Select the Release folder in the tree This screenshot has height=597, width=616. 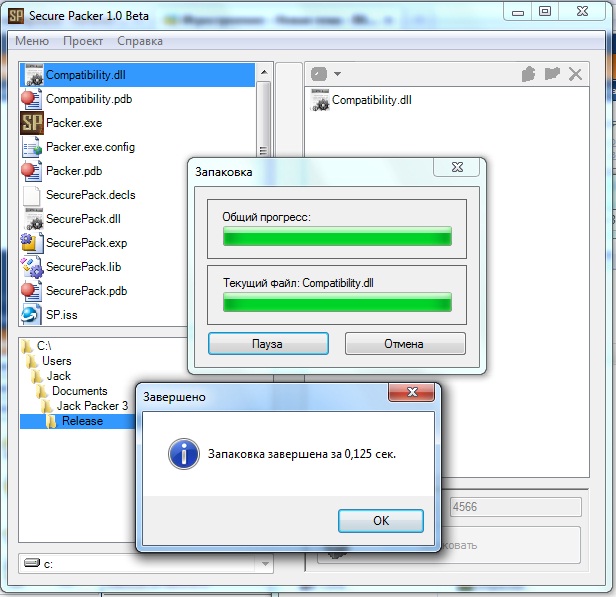(x=82, y=421)
